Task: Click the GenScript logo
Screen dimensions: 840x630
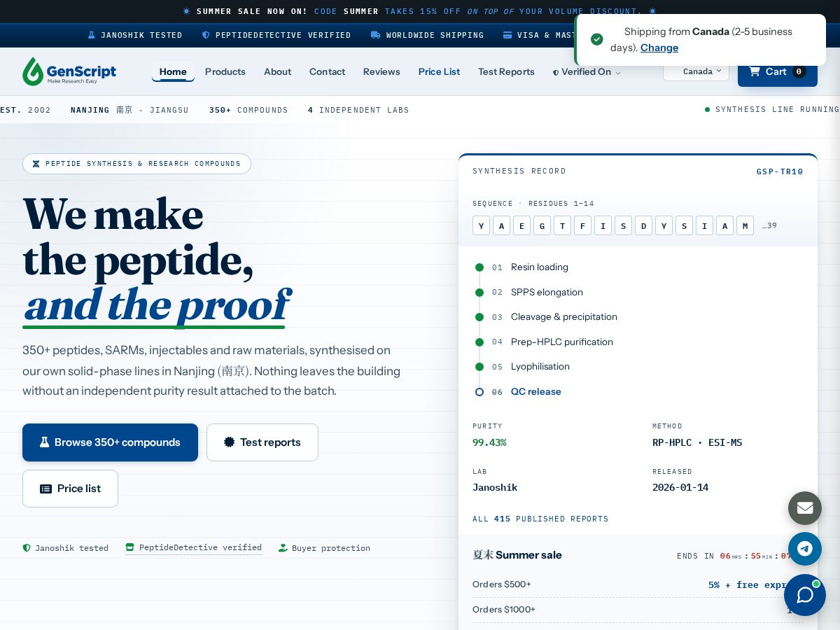Action: (69, 71)
